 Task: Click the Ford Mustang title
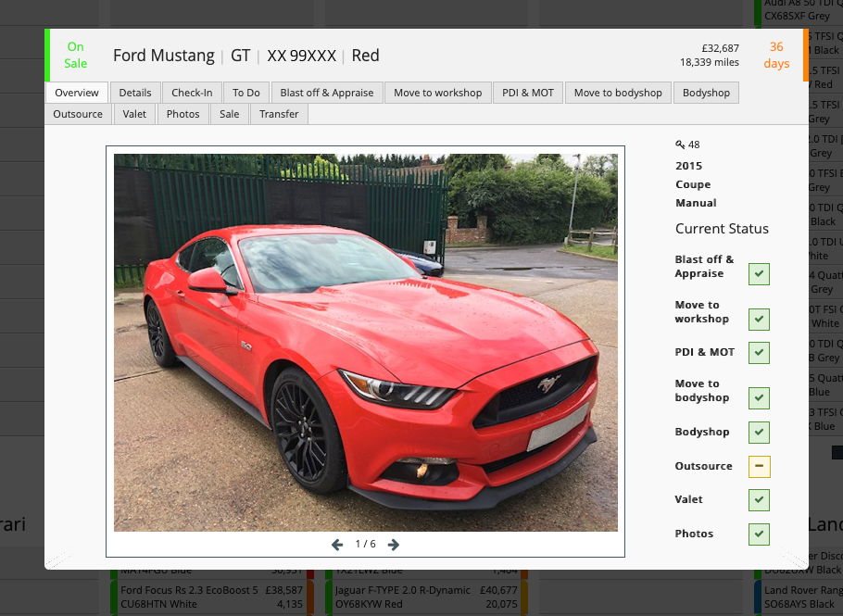point(163,56)
